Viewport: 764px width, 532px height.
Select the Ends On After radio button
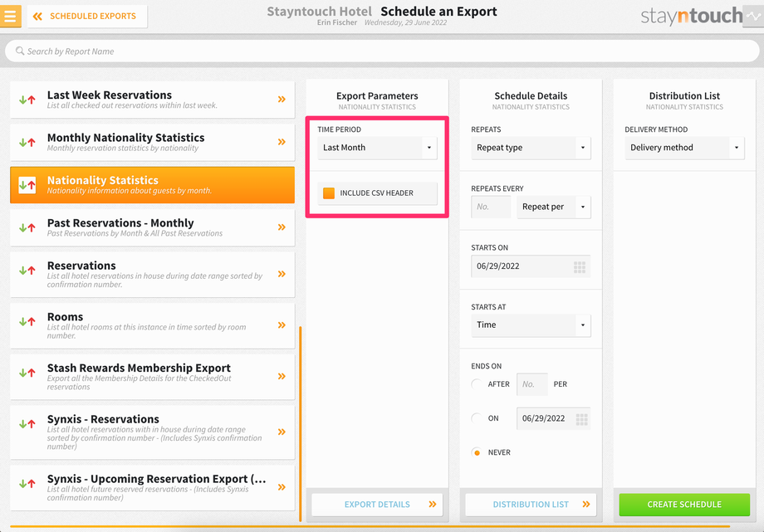(x=477, y=384)
